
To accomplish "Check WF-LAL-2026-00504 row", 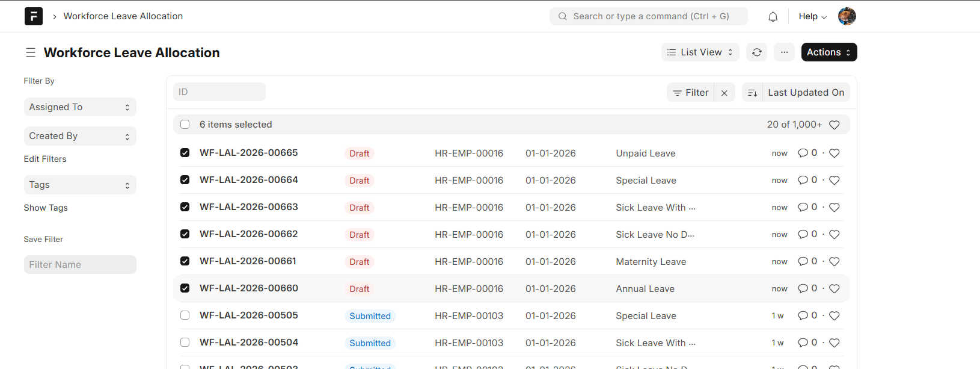I will pyautogui.click(x=185, y=343).
